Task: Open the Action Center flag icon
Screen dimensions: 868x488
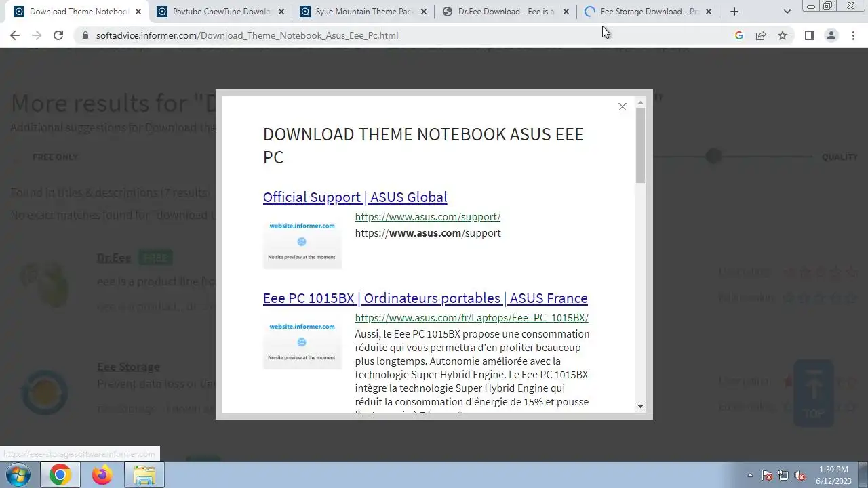Action: tap(767, 475)
